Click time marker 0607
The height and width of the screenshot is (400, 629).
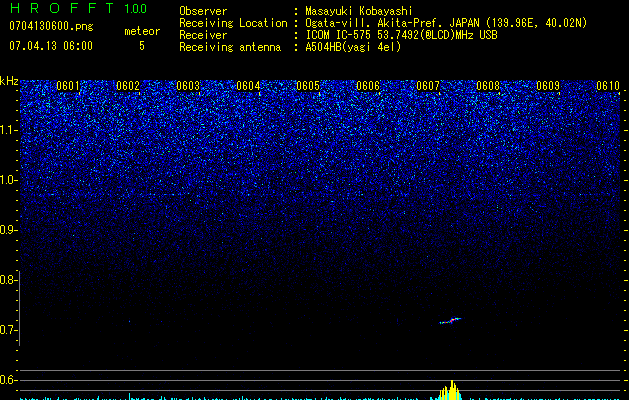(428, 86)
